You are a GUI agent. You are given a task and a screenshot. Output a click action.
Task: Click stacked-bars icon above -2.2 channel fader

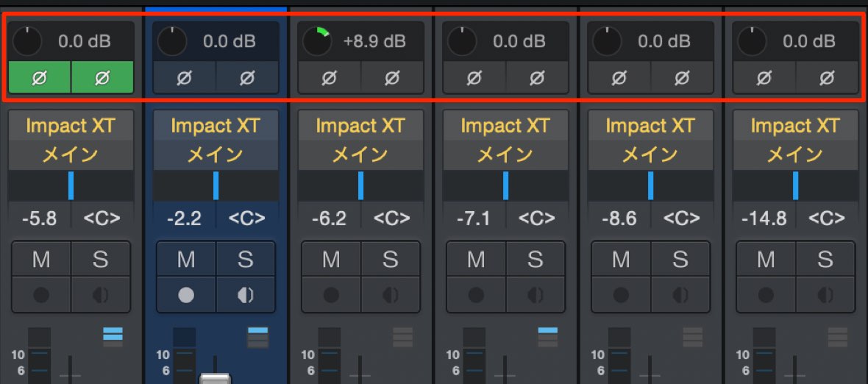[x=258, y=337]
